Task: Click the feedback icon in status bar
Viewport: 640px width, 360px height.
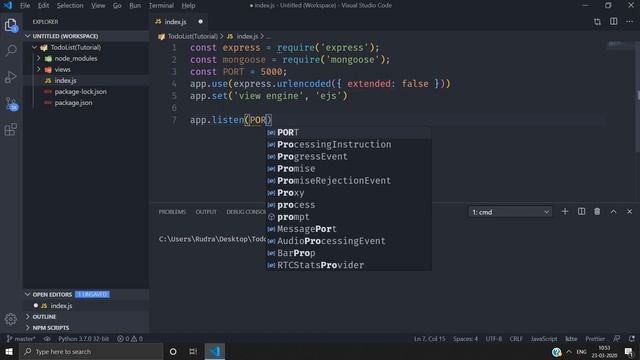Action: pyautogui.click(x=617, y=339)
